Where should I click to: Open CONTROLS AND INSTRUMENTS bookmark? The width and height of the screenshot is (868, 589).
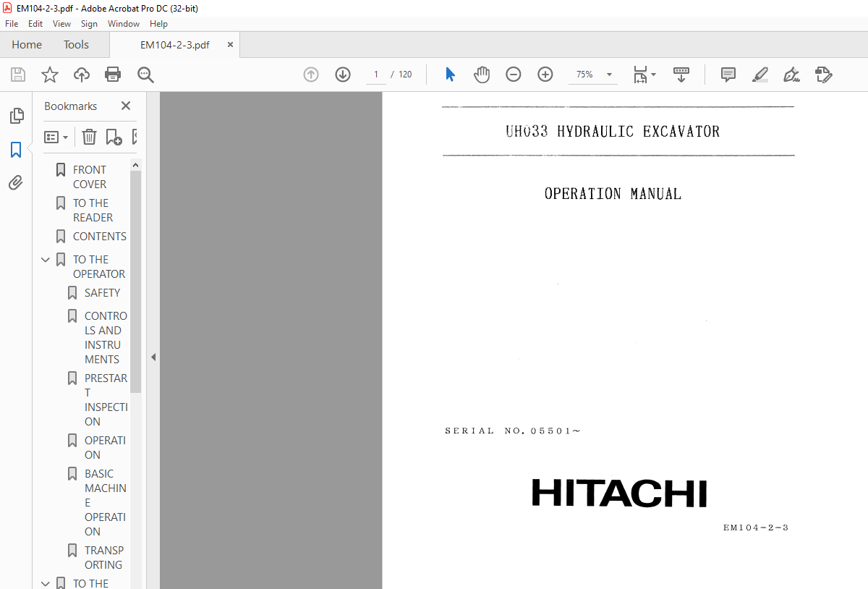(x=106, y=337)
